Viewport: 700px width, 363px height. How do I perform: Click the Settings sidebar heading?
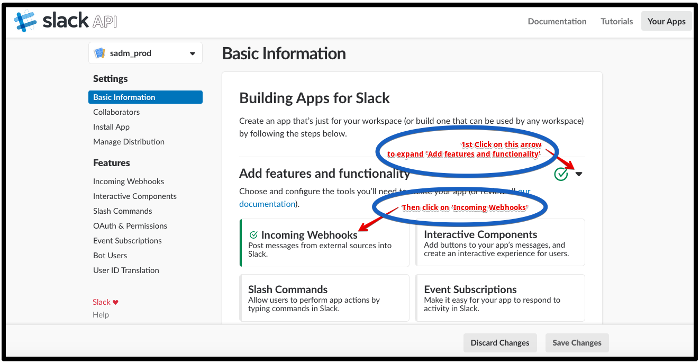(110, 79)
